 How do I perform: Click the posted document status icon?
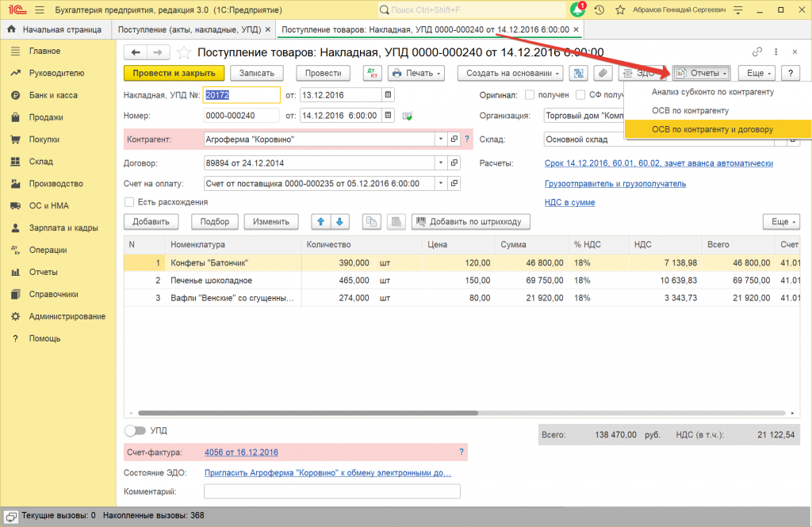tap(408, 116)
